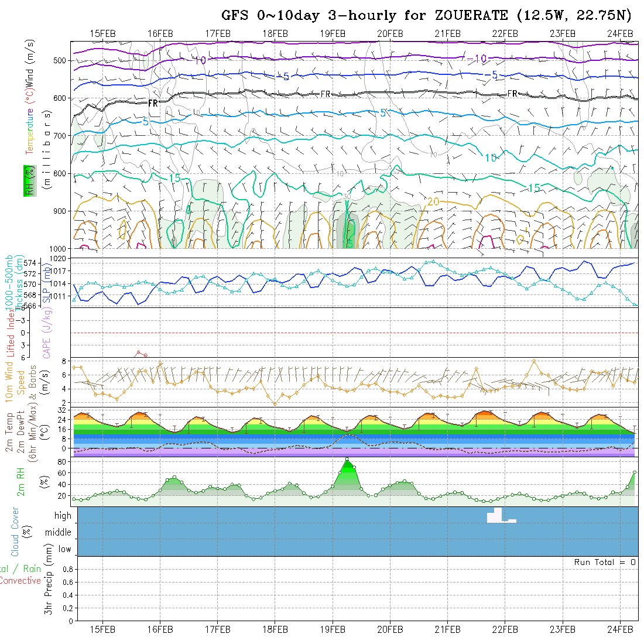Select the 19FEB label on the bottom axis
644x644 pixels.
coord(333,630)
